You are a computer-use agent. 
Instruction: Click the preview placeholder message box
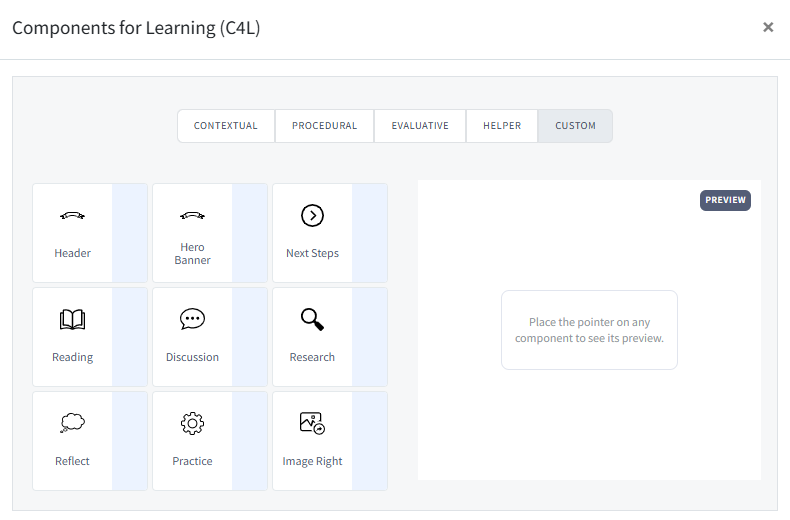[589, 330]
